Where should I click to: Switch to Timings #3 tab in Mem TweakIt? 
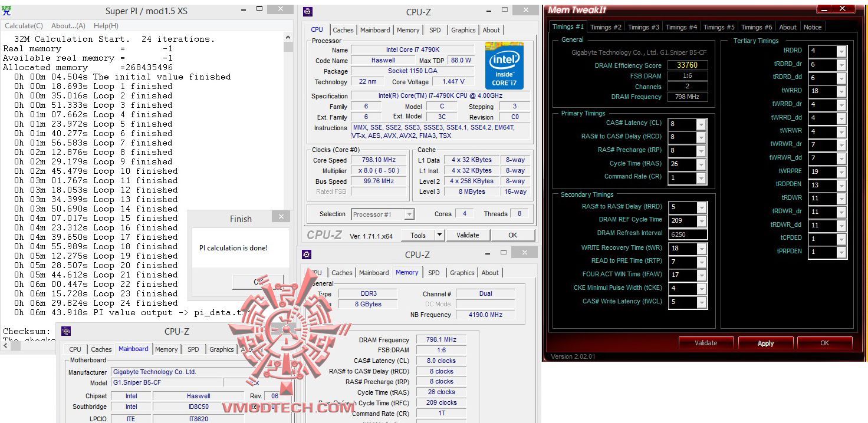643,27
